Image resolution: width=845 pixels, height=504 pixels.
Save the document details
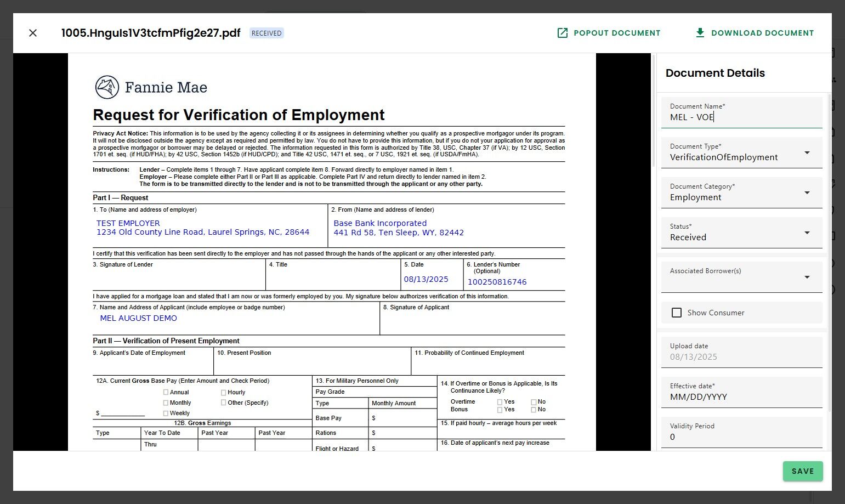click(x=803, y=471)
